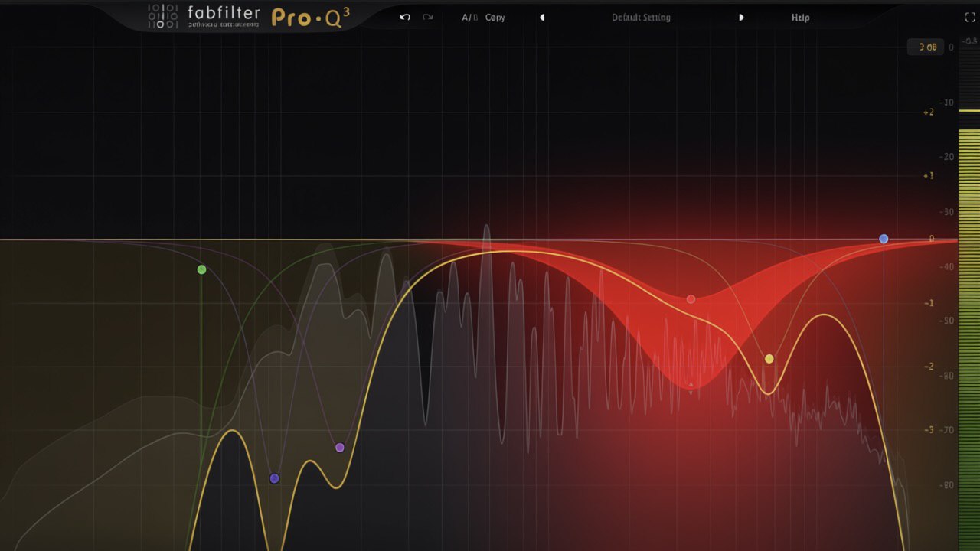
Task: Click the yellow "-1" scale label
Action: click(x=929, y=304)
